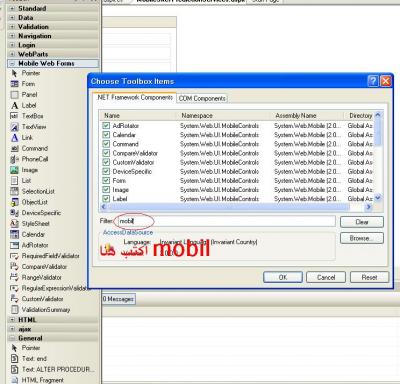Select the Text: end item icon
This screenshot has width=400, height=384.
point(14,359)
